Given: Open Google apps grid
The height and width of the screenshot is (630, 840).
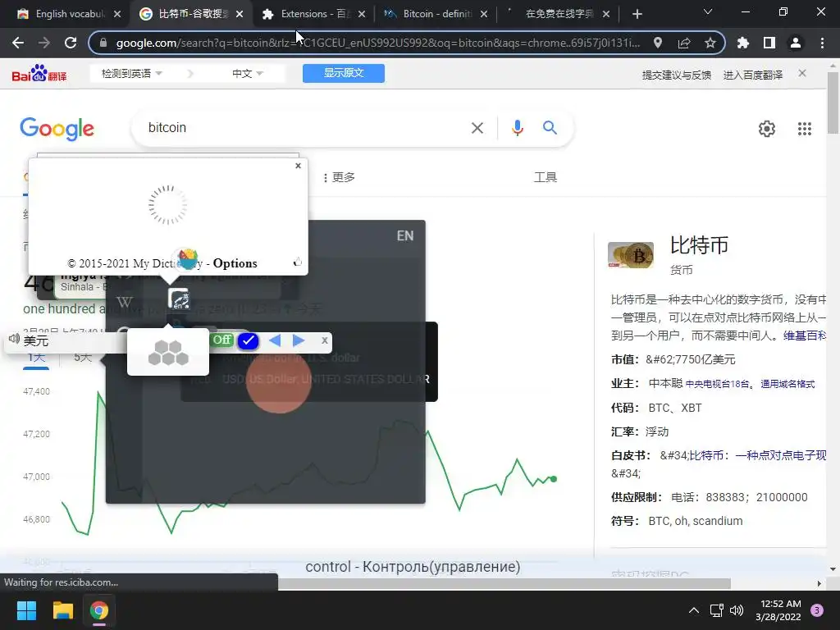Looking at the screenshot, I should [804, 129].
